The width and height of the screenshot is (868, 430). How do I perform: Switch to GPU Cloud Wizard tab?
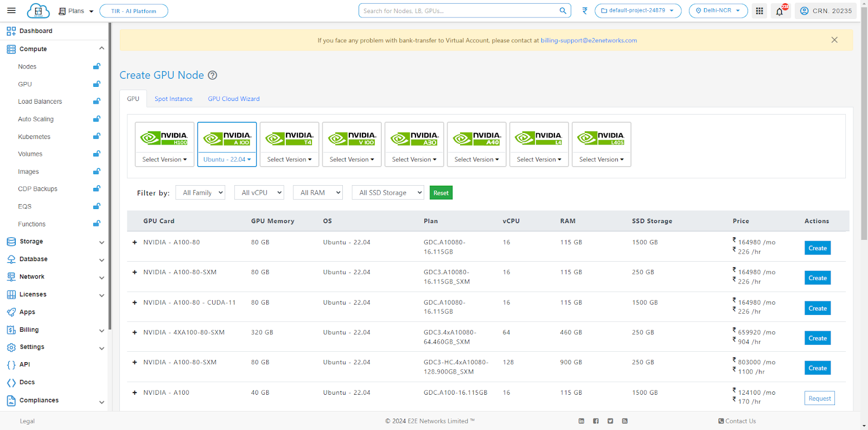tap(234, 99)
